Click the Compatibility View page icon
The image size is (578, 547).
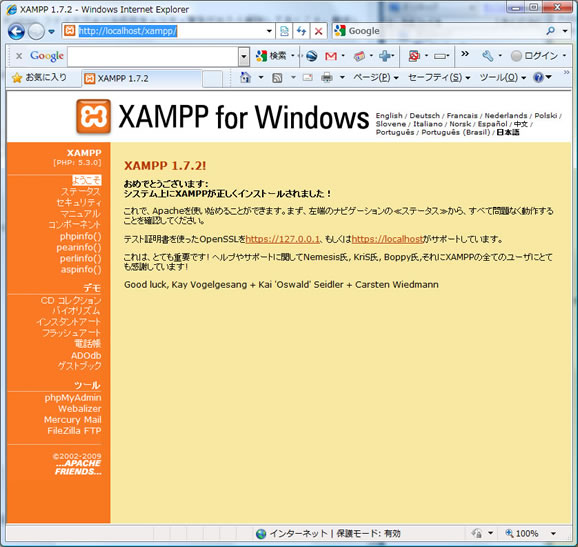(x=284, y=31)
